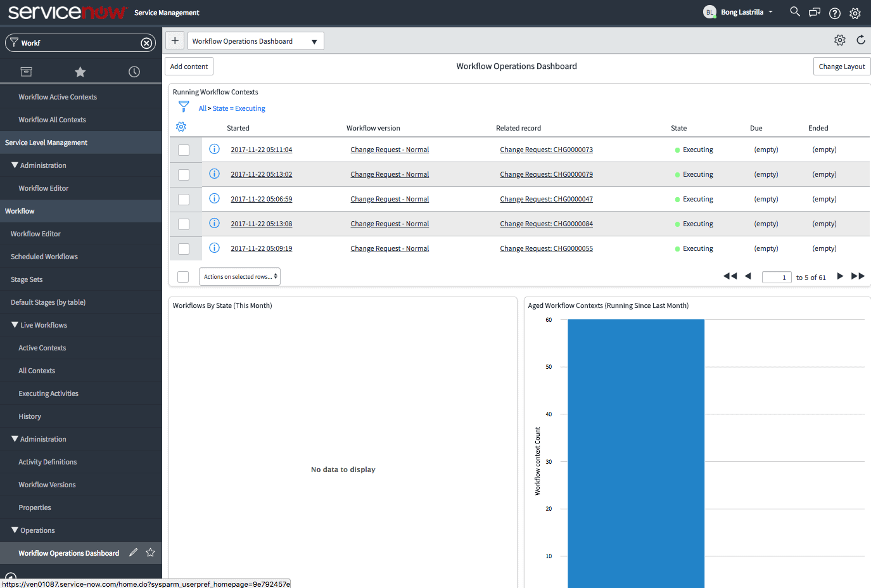Go to the first page of list
Image resolution: width=871 pixels, height=588 pixels.
[730, 276]
